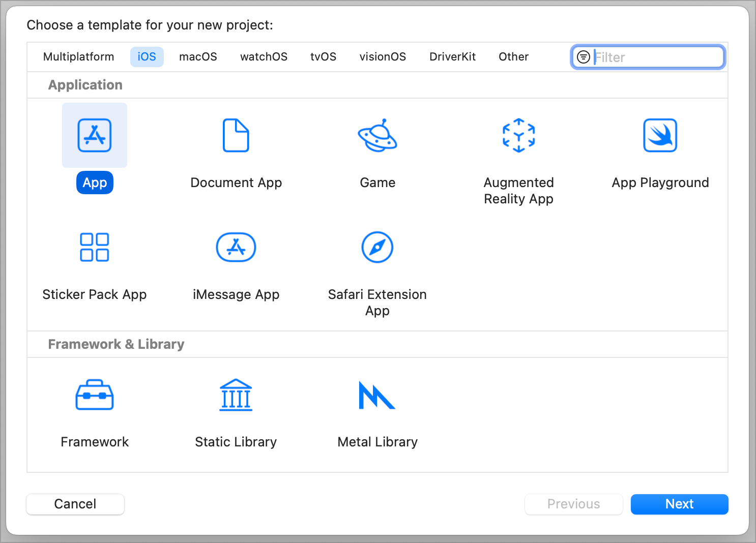Viewport: 756px width, 543px height.
Task: Select the Safari Extension App template
Action: tap(377, 247)
